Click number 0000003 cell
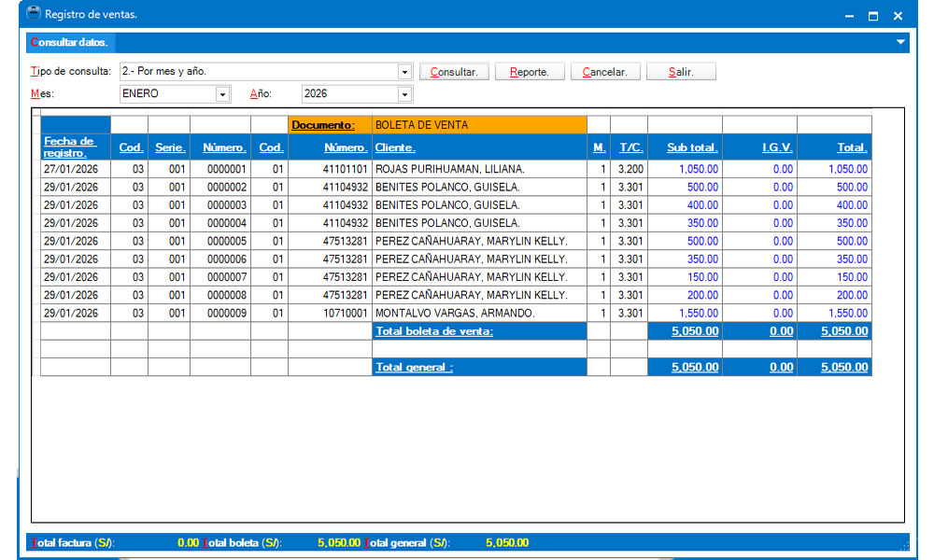The width and height of the screenshot is (934, 560). [x=220, y=204]
